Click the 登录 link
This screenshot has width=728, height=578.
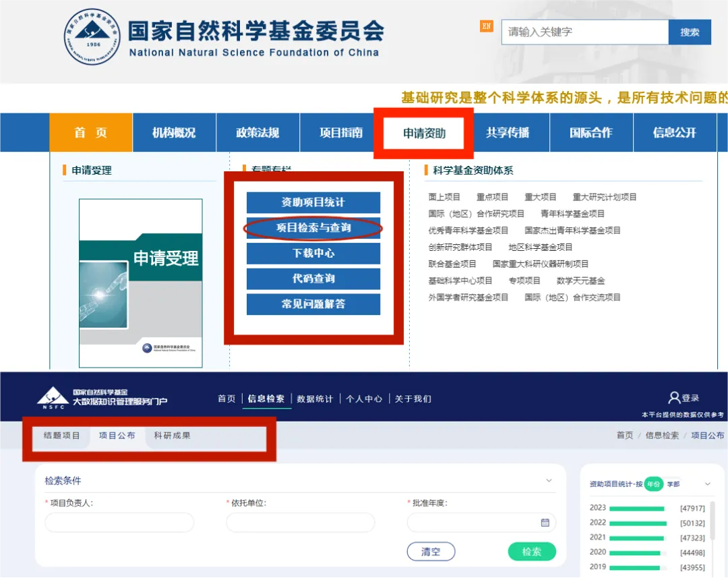point(690,398)
